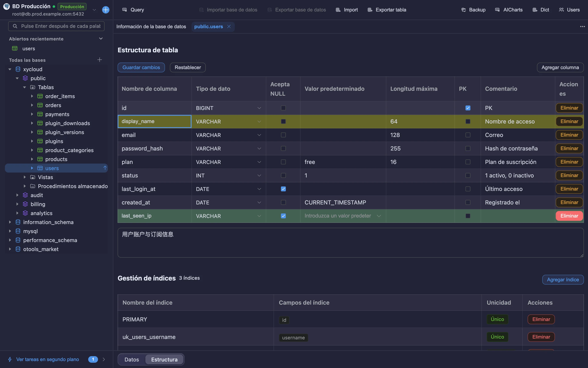This screenshot has height=368, width=588.
Task: Toggle Acepta NULL for display_name
Action: coord(283,121)
